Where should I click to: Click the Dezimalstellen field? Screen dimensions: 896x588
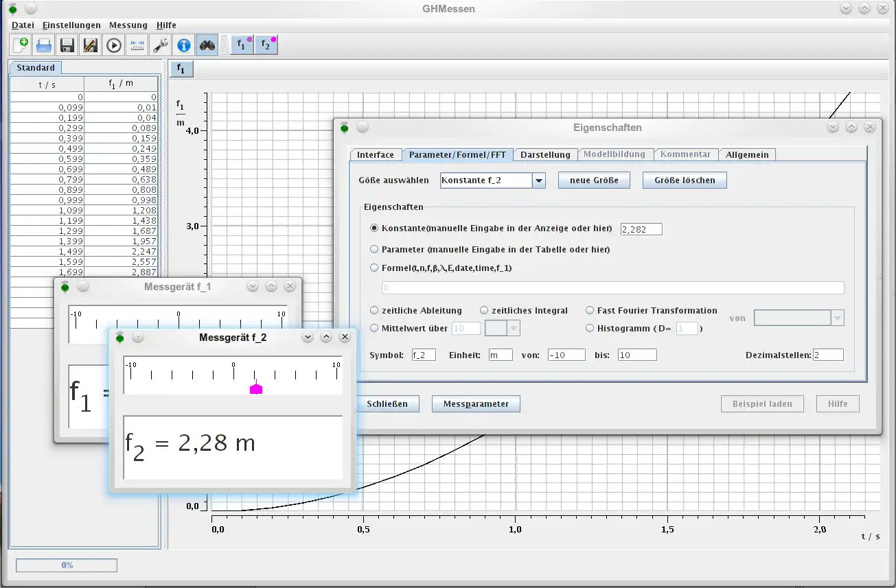click(x=829, y=355)
